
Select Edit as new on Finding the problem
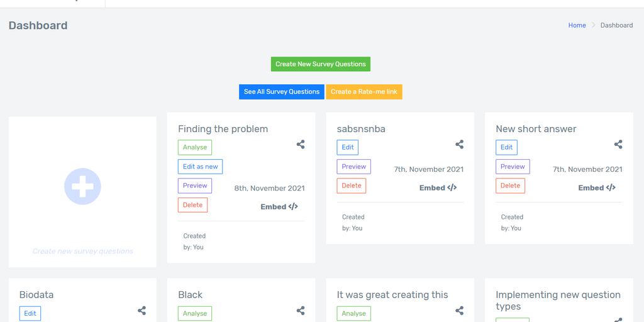point(200,167)
